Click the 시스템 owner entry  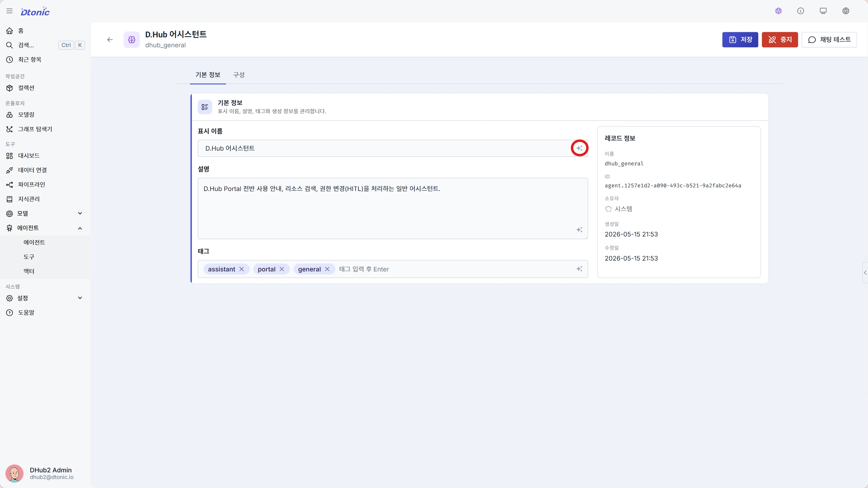618,209
